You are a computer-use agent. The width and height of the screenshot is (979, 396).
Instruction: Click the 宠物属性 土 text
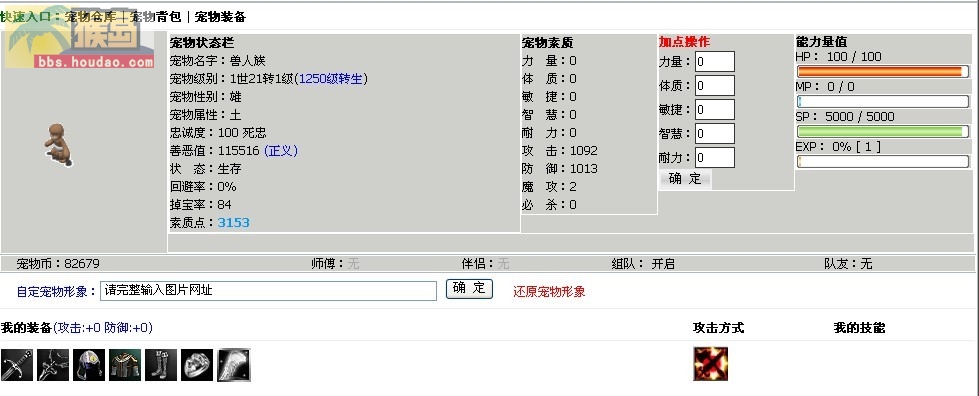[x=205, y=115]
